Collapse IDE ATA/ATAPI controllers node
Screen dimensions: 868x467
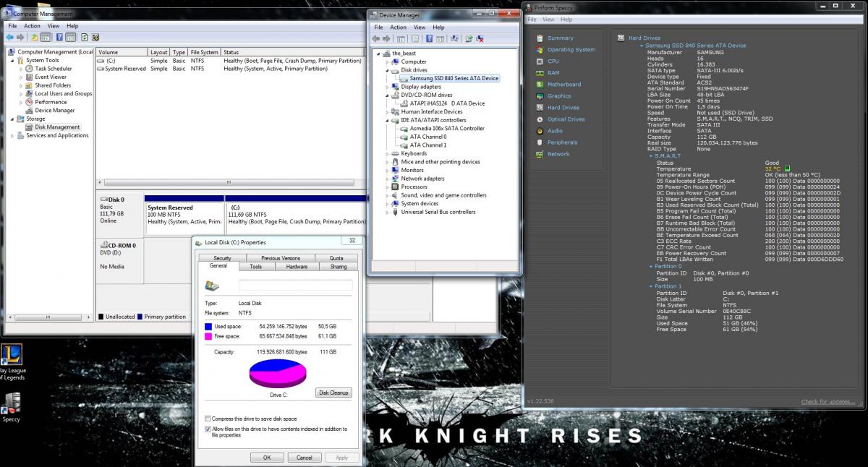388,120
